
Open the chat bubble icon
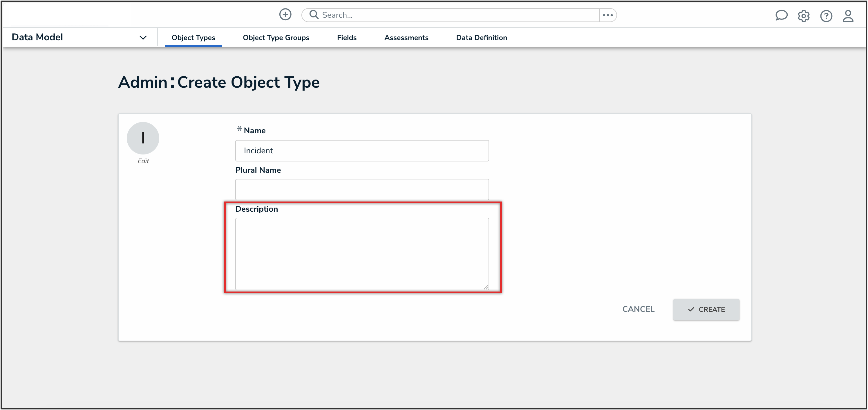pyautogui.click(x=781, y=15)
